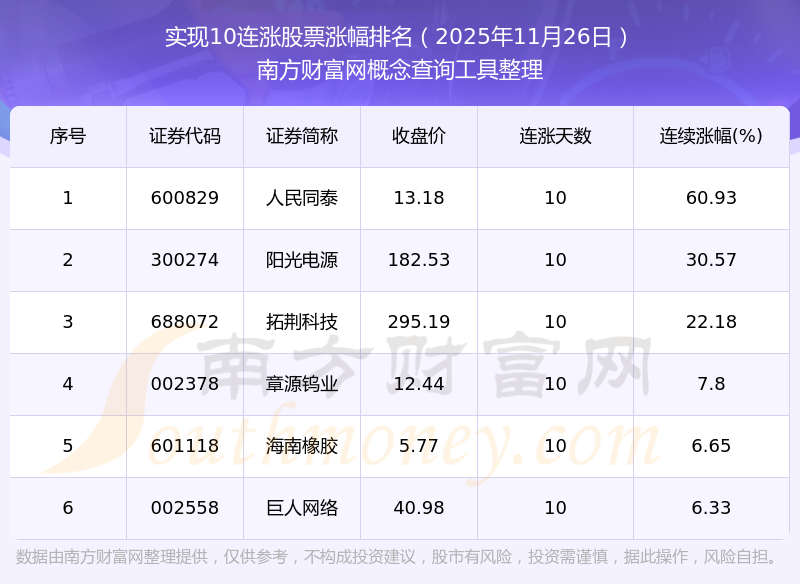Screen dimensions: 800x584
Task: Select stock name 拓荆科技
Action: click(302, 322)
